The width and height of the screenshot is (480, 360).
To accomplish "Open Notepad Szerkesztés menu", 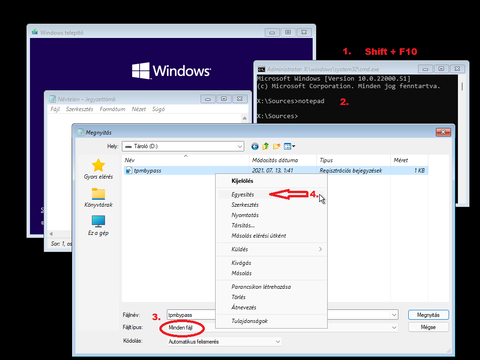I will [80, 109].
